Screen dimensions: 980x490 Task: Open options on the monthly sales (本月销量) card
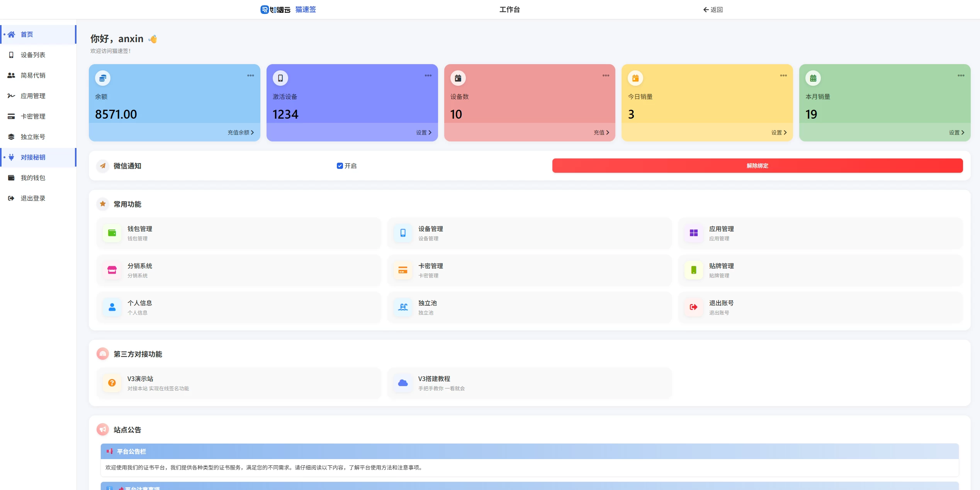(x=961, y=76)
